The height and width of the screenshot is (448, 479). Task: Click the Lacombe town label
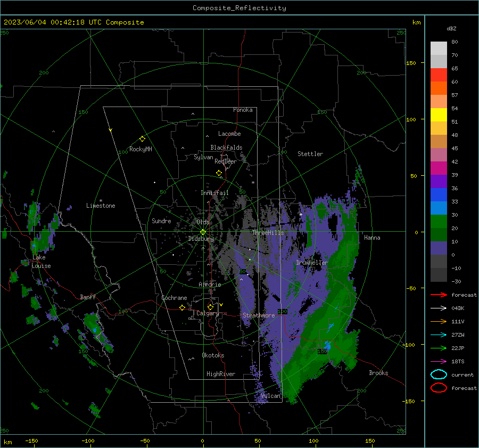229,134
